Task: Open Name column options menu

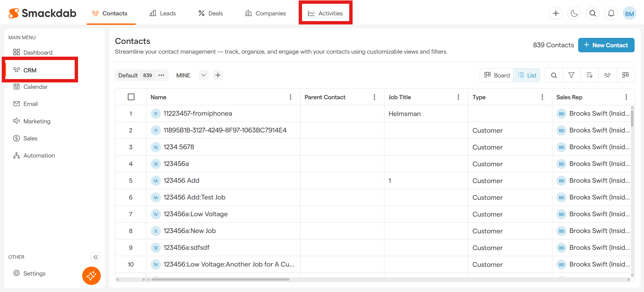Action: coord(290,97)
